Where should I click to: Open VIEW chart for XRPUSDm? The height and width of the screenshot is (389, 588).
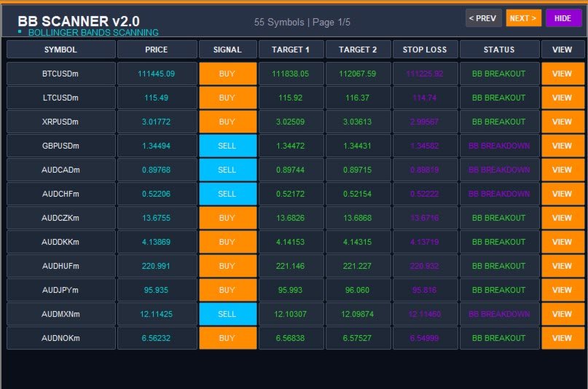coord(562,122)
